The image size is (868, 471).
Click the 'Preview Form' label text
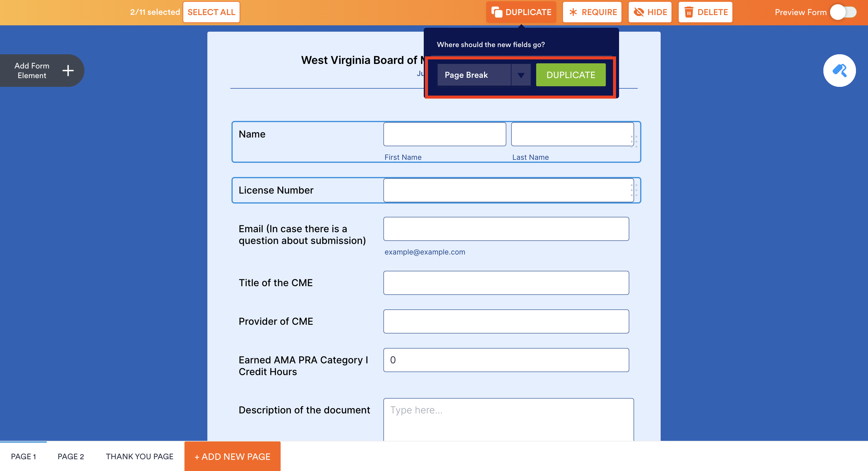800,12
